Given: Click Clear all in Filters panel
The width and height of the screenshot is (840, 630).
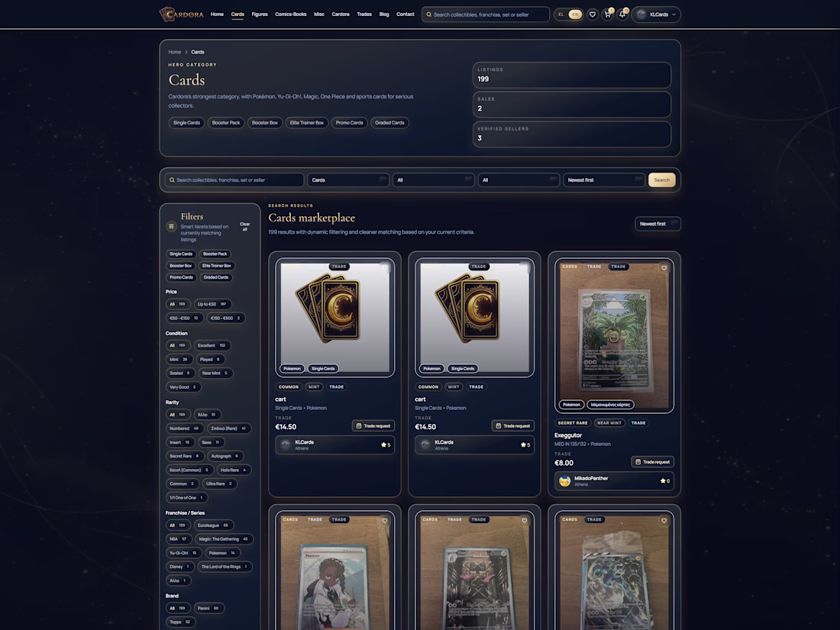Looking at the screenshot, I should pos(245,227).
